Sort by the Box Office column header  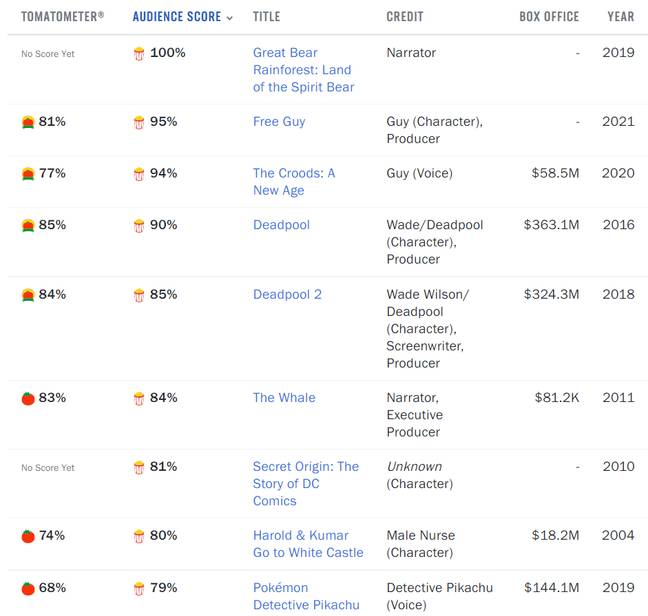click(549, 17)
